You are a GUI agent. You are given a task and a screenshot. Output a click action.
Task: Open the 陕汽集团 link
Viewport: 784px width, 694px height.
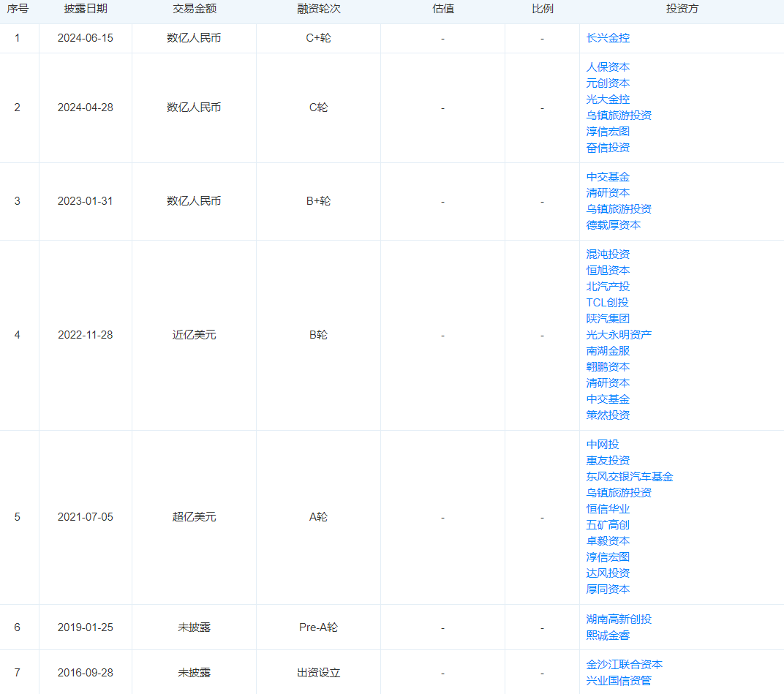coord(608,319)
